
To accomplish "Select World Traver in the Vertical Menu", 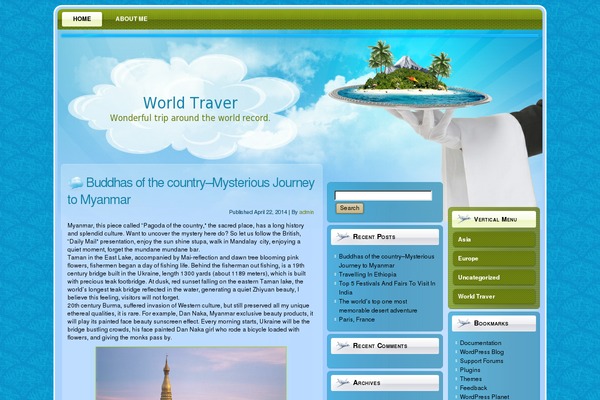I will click(494, 297).
